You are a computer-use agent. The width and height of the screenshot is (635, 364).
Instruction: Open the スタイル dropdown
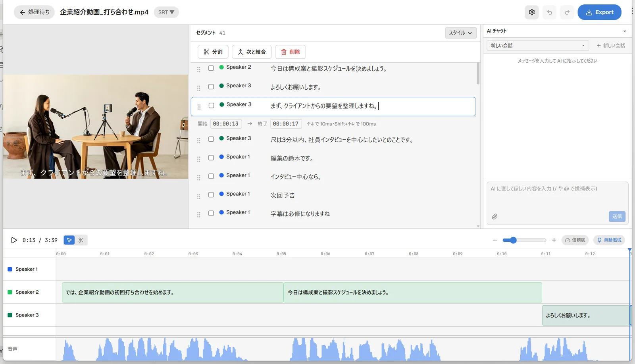click(x=460, y=33)
